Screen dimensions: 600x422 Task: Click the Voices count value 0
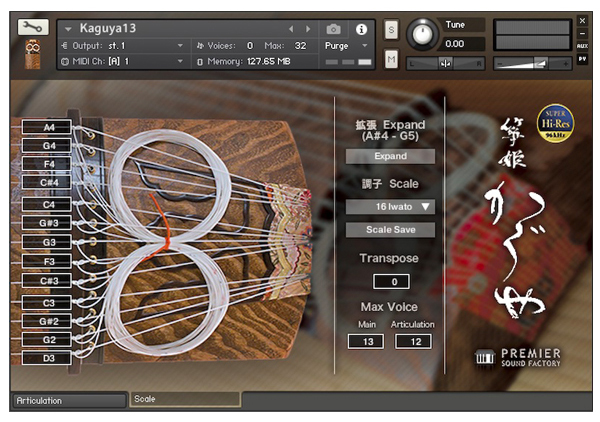pyautogui.click(x=250, y=46)
